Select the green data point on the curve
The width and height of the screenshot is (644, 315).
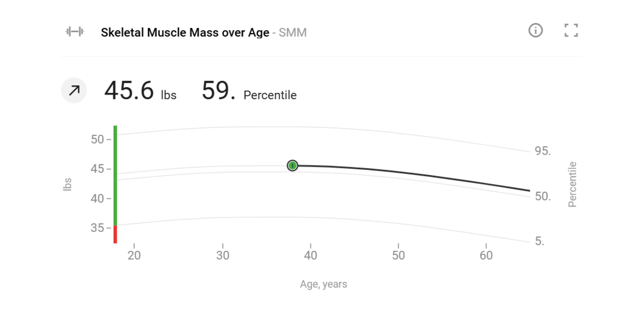292,165
